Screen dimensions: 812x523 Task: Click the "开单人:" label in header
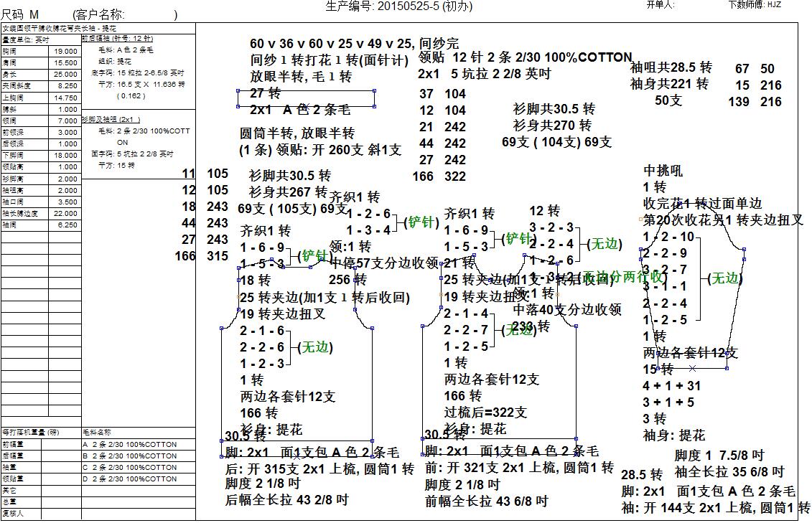coord(661,4)
